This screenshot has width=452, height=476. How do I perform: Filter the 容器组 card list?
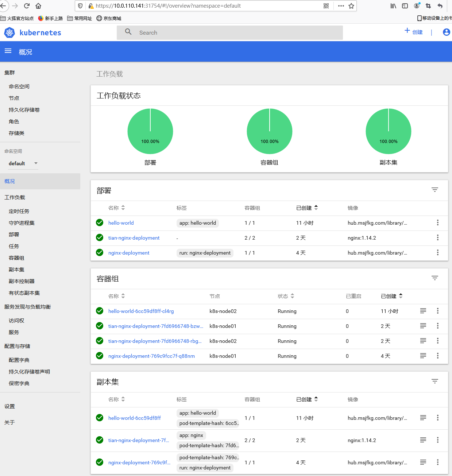pyautogui.click(x=434, y=278)
